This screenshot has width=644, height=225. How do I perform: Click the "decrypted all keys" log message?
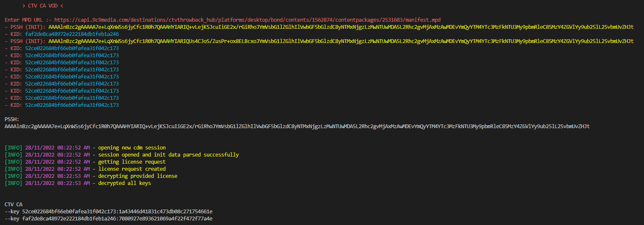pos(125,183)
